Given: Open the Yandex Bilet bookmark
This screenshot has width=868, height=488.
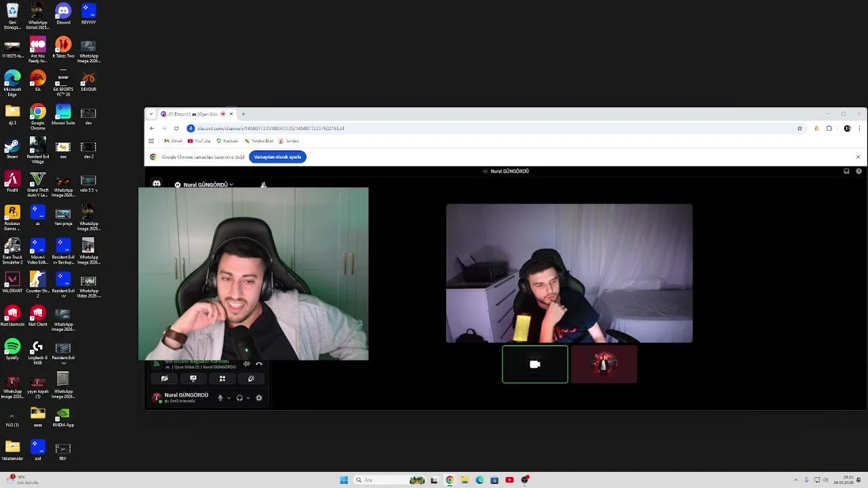Looking at the screenshot, I should click(x=259, y=141).
